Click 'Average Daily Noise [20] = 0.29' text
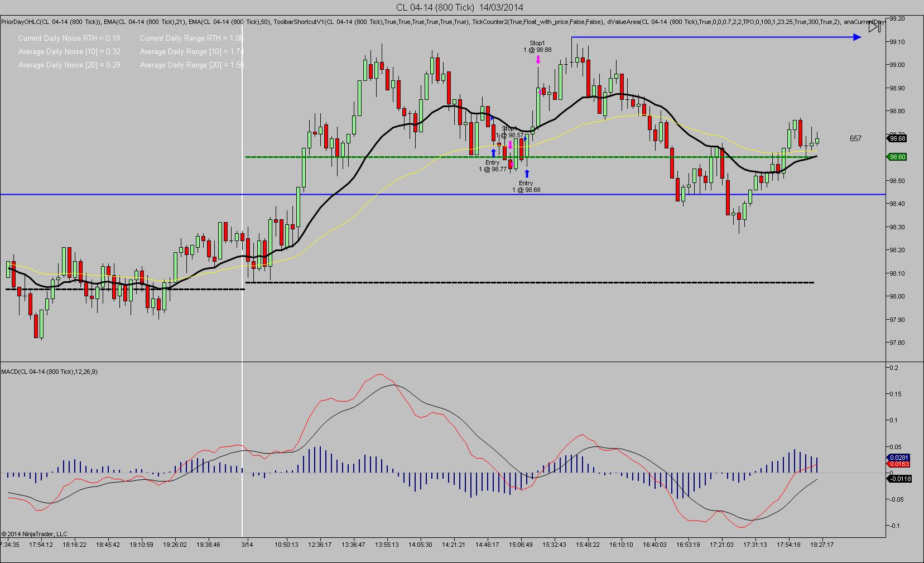The image size is (924, 563). (69, 65)
